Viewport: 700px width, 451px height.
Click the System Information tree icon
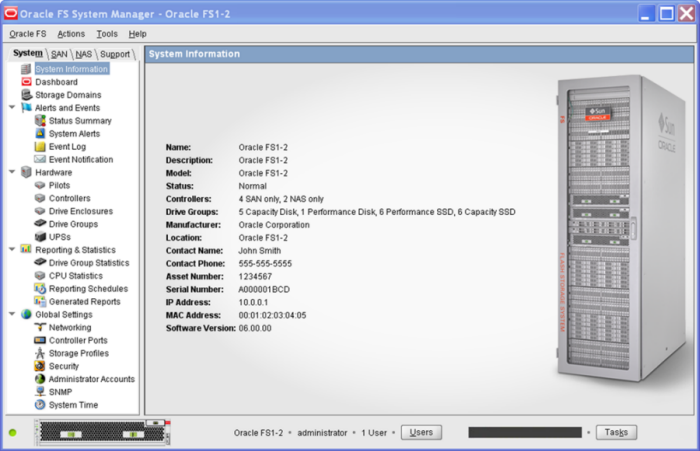26,69
